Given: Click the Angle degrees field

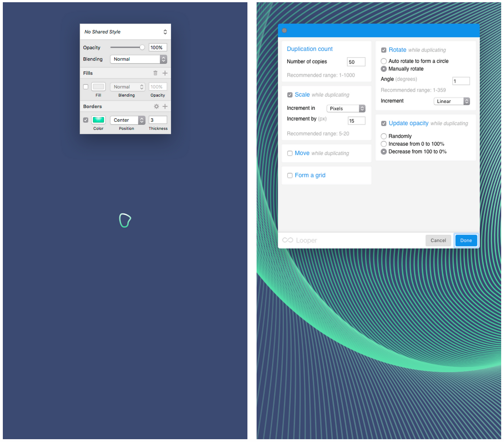Looking at the screenshot, I should [x=461, y=81].
